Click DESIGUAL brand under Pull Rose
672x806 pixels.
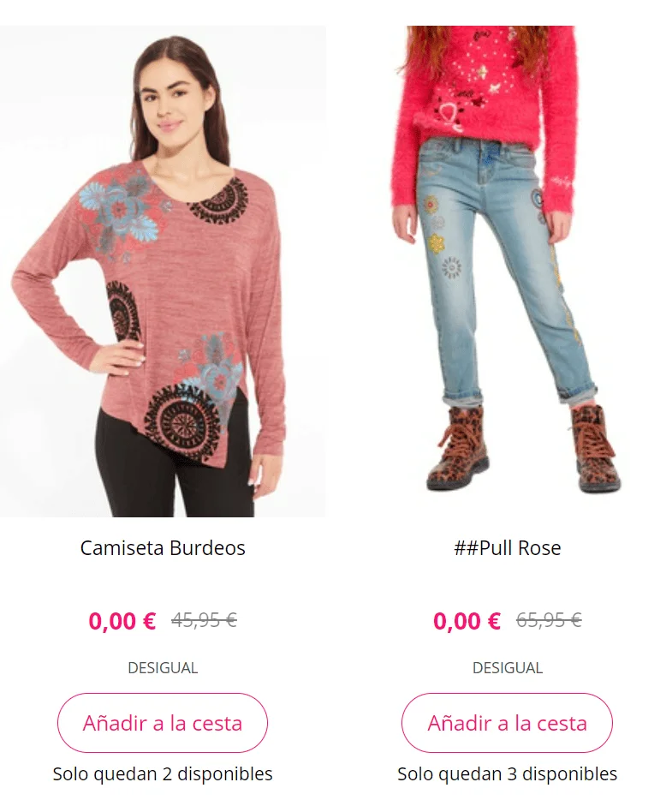click(507, 668)
